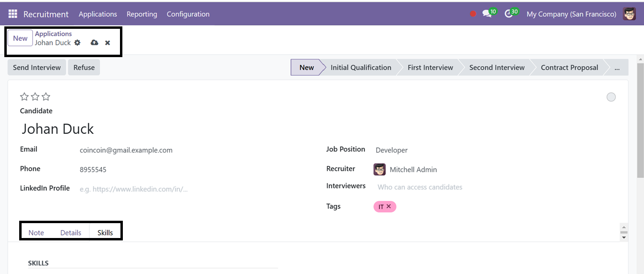Toggle the kanban state circle indicator
This screenshot has width=644, height=274.
(x=611, y=97)
